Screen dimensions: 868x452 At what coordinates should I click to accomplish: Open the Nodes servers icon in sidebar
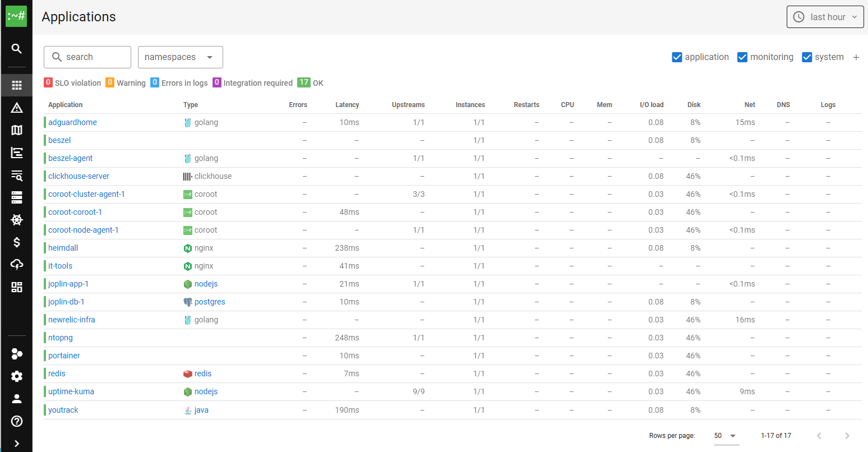coord(16,197)
